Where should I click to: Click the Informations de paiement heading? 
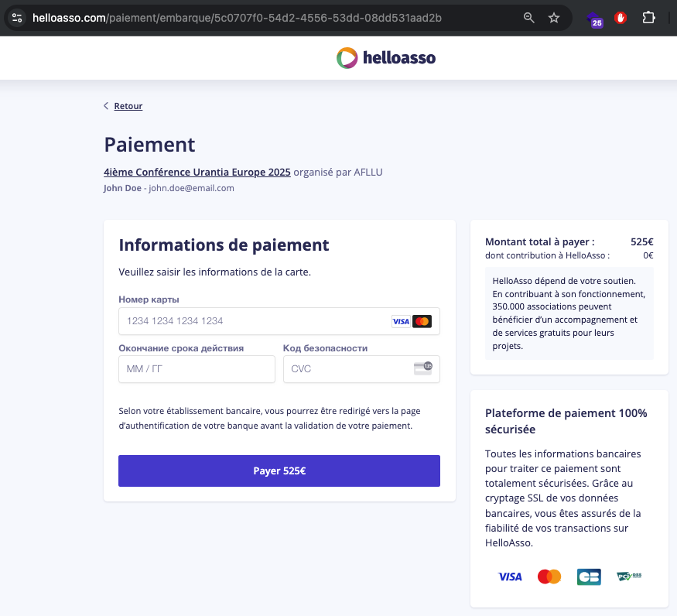tap(224, 245)
